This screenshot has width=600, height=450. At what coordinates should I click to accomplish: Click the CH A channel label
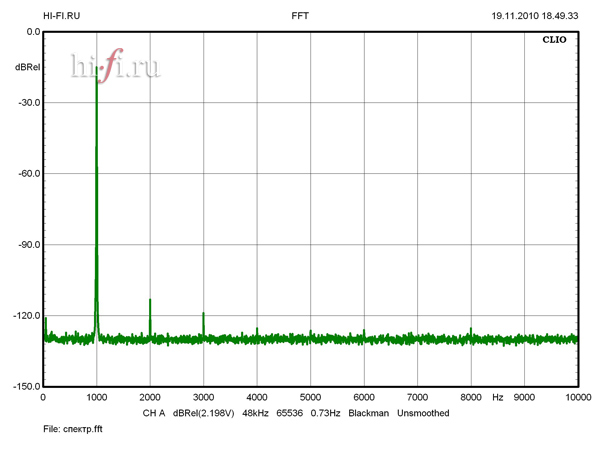[153, 413]
